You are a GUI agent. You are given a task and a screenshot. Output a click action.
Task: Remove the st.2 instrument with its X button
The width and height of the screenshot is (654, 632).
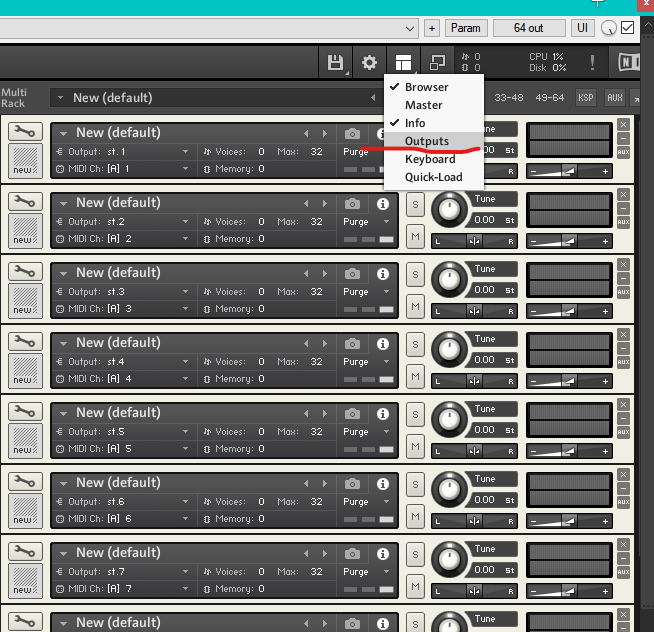coord(624,194)
